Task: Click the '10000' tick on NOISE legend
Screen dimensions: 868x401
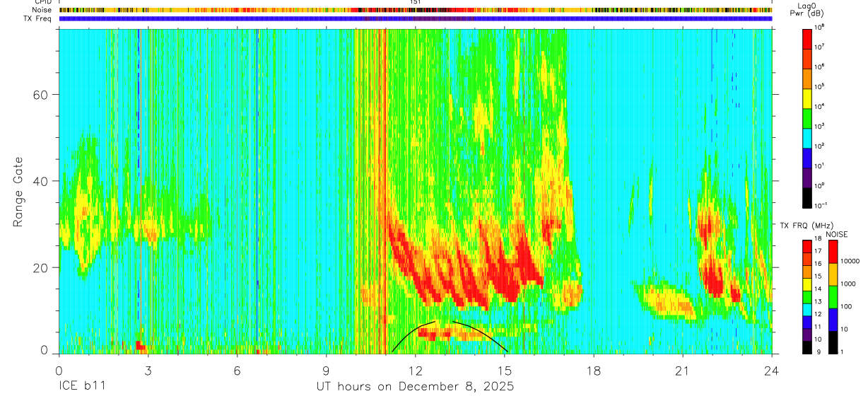Action: point(850,261)
